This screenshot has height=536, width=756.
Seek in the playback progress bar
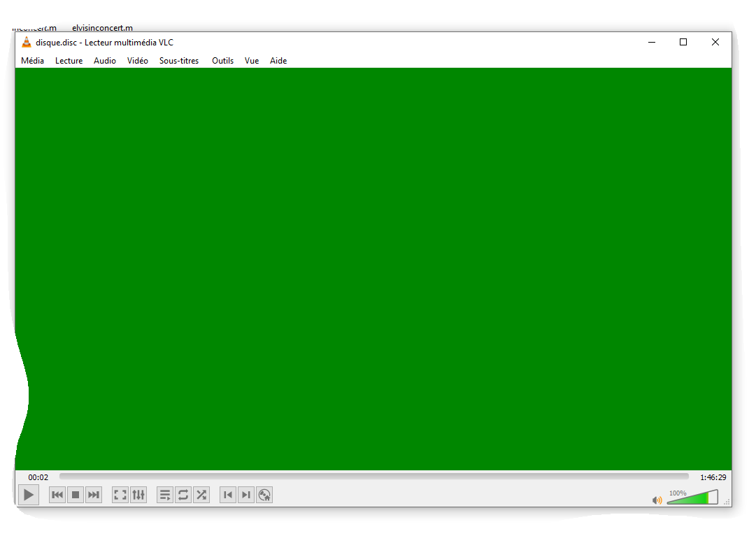point(373,477)
